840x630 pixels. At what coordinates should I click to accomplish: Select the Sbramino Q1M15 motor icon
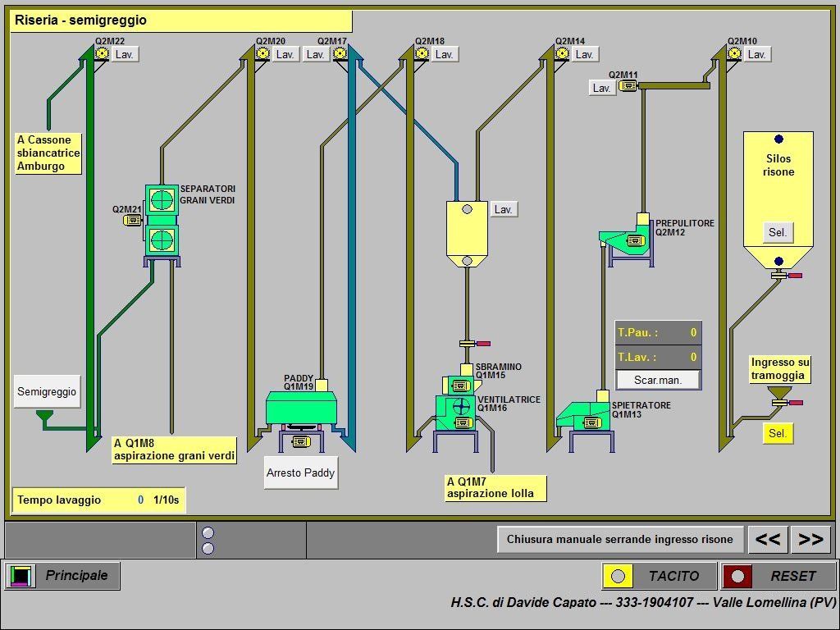click(461, 386)
